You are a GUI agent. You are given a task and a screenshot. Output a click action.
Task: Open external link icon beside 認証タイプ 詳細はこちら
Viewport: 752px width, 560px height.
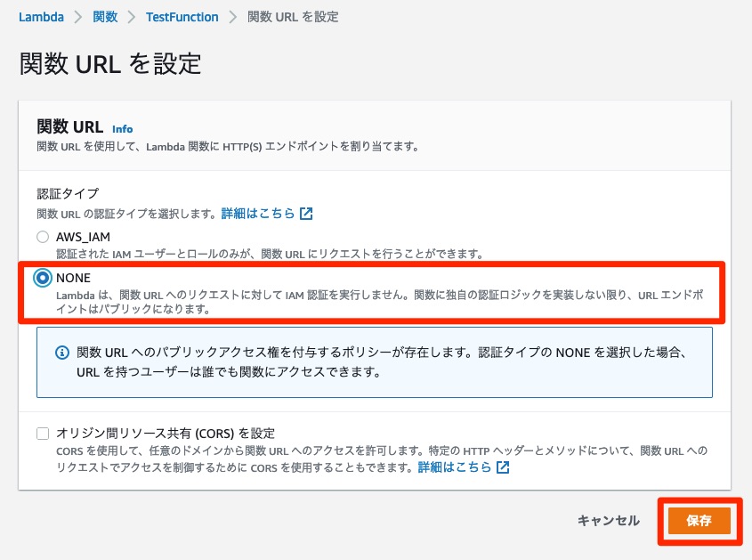(x=306, y=214)
